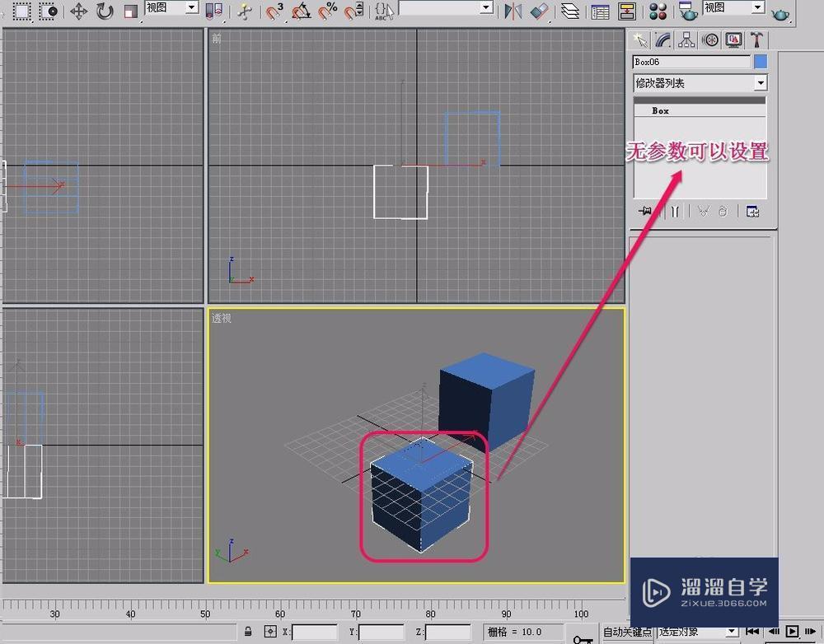Screen dimensions: 824x644
Task: Click the Box06 object color swatch
Action: coord(759,61)
